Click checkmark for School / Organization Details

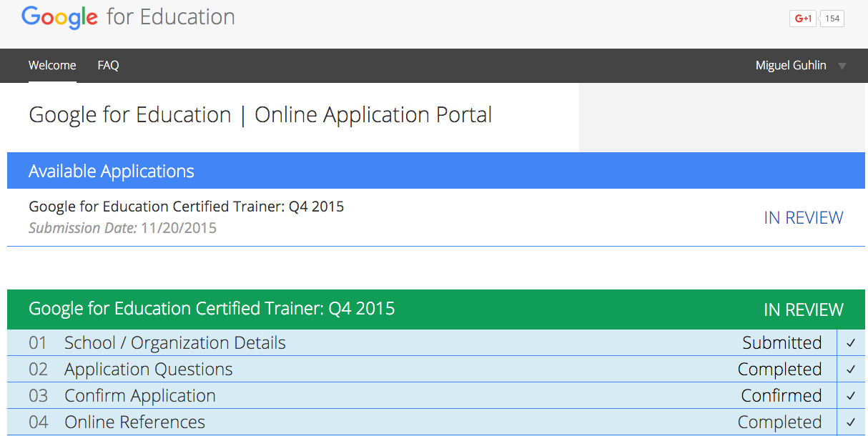click(851, 343)
